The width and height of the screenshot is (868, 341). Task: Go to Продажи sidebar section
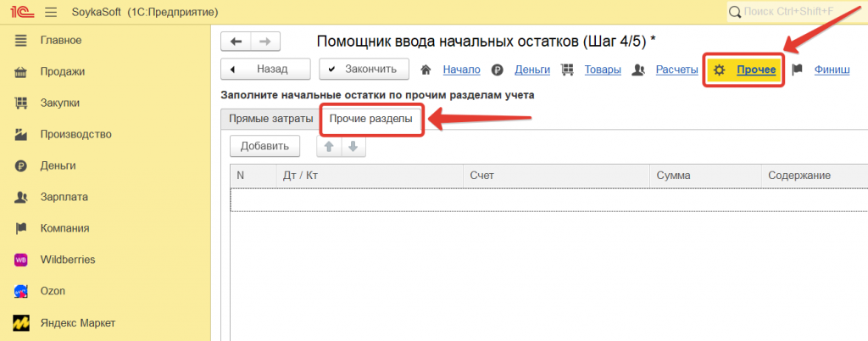coord(62,71)
